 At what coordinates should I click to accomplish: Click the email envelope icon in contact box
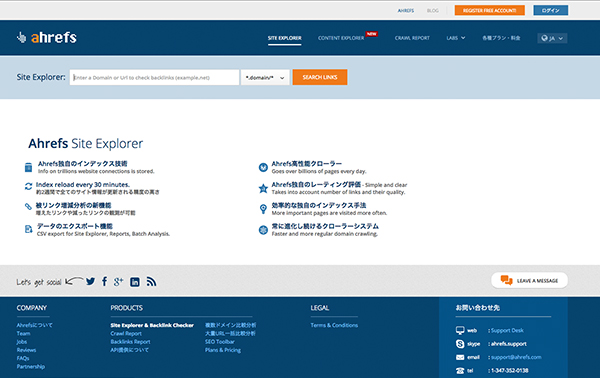tap(460, 357)
